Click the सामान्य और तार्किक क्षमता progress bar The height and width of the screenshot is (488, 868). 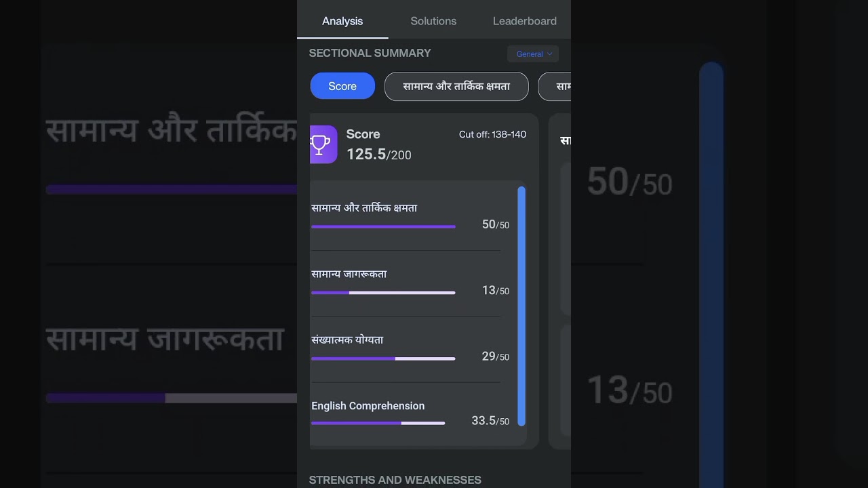[x=383, y=226]
